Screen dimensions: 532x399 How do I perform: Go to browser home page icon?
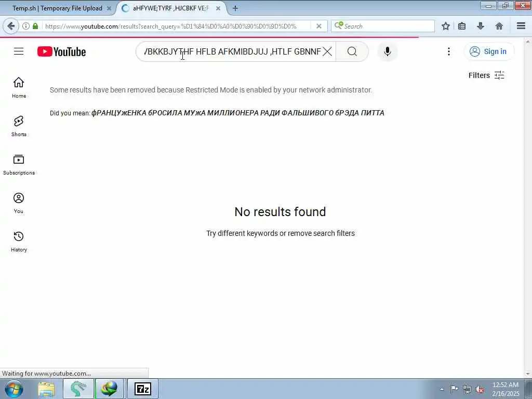tap(499, 26)
